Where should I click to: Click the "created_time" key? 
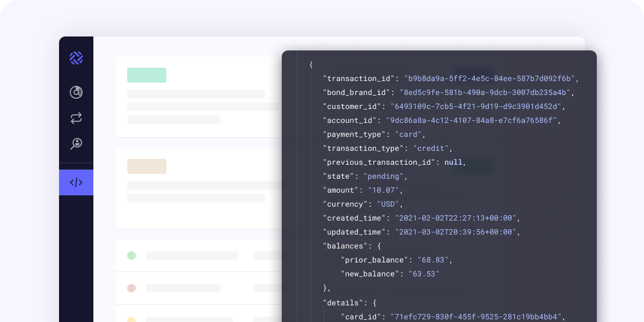pyautogui.click(x=355, y=218)
